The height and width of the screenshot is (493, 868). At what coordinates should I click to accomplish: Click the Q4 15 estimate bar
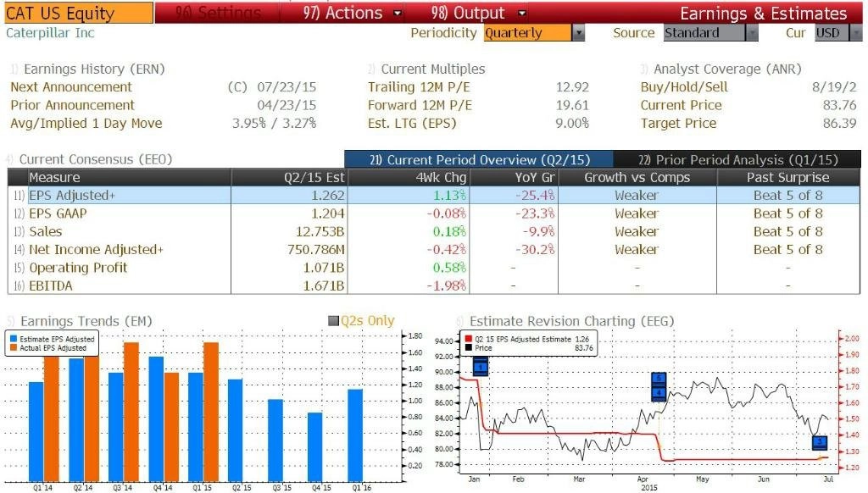pos(315,446)
